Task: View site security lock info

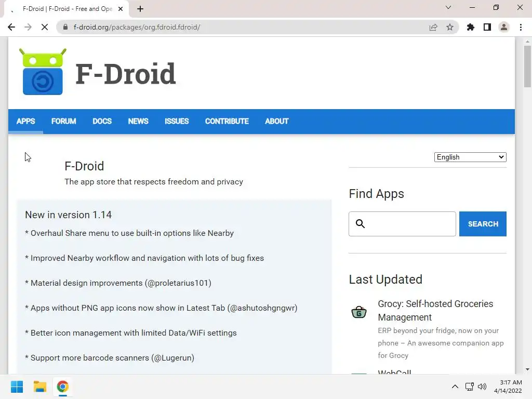Action: tap(65, 27)
